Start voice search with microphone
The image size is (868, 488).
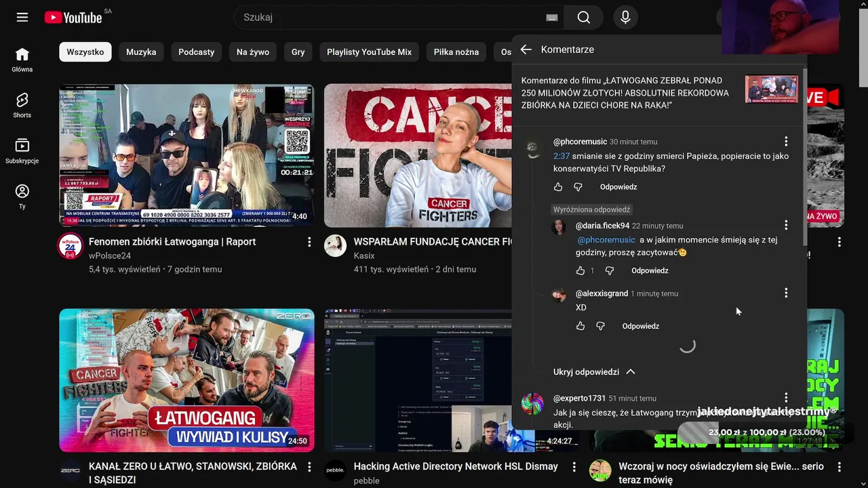pyautogui.click(x=625, y=18)
